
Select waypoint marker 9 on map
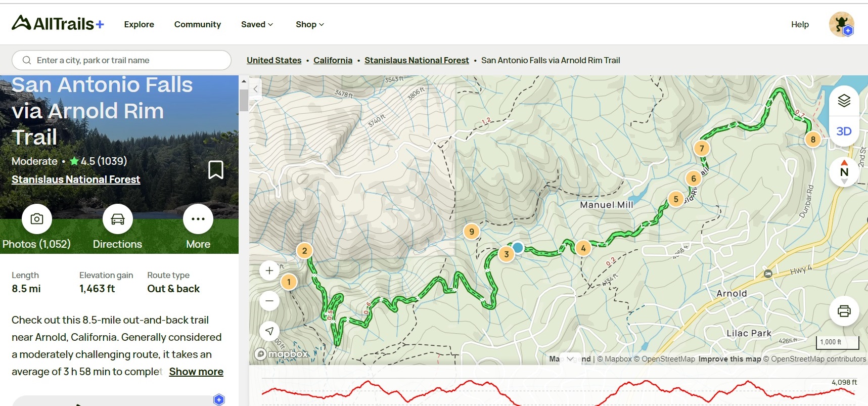click(472, 232)
